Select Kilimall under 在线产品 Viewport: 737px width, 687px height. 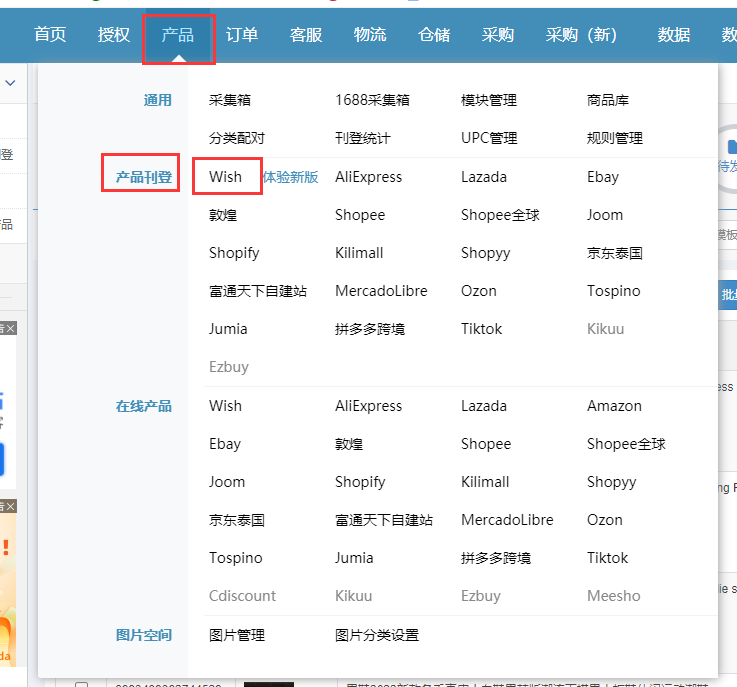point(485,482)
